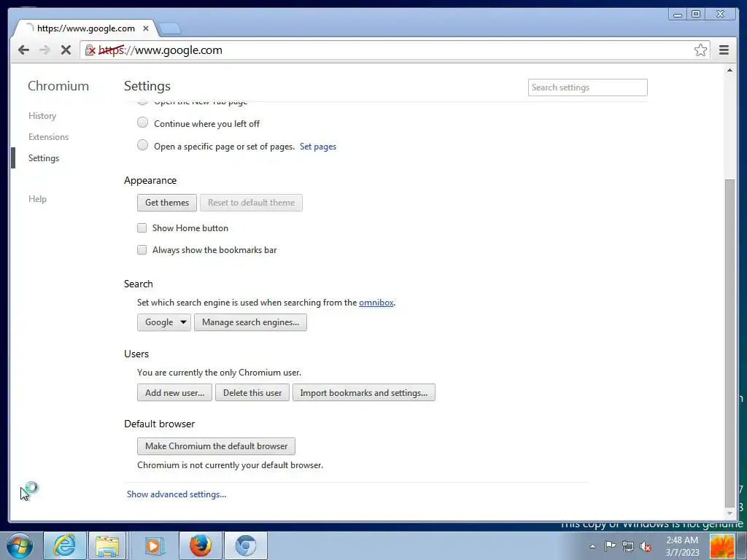Viewport: 747px width, 560px height.
Task: Bookmark this page with the star icon
Action: tap(700, 50)
